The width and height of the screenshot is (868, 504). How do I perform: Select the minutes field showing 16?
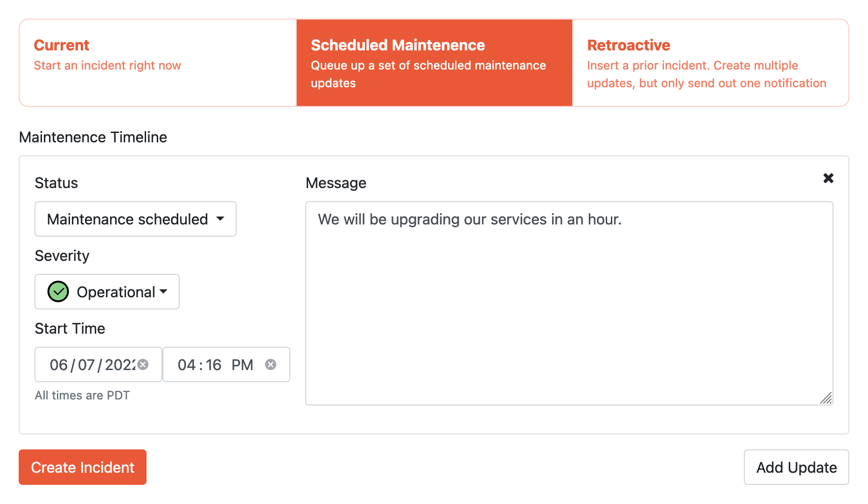click(214, 365)
